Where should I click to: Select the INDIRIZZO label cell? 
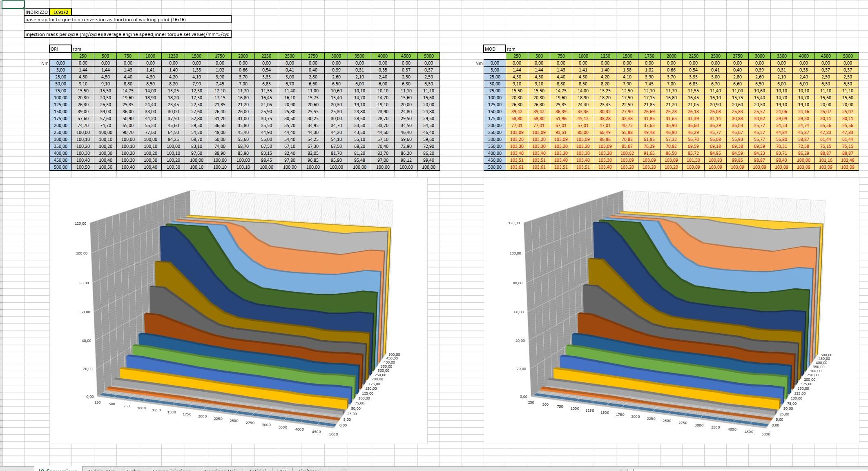coord(37,12)
